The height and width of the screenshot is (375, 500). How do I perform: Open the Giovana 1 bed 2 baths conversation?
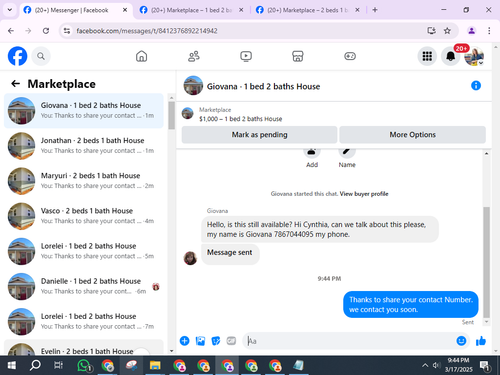84,111
